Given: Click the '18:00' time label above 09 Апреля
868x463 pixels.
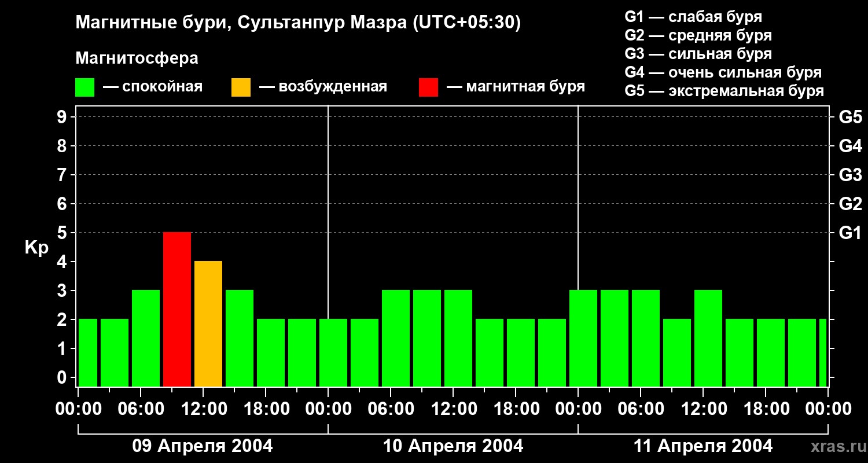Looking at the screenshot, I should tap(266, 409).
